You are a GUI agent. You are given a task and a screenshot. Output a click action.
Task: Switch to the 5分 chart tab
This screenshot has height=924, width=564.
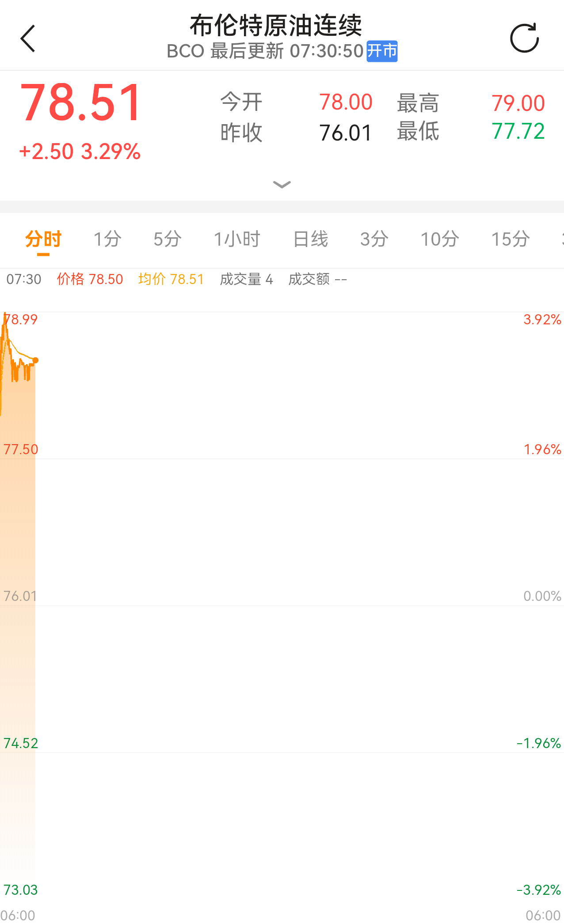click(168, 239)
